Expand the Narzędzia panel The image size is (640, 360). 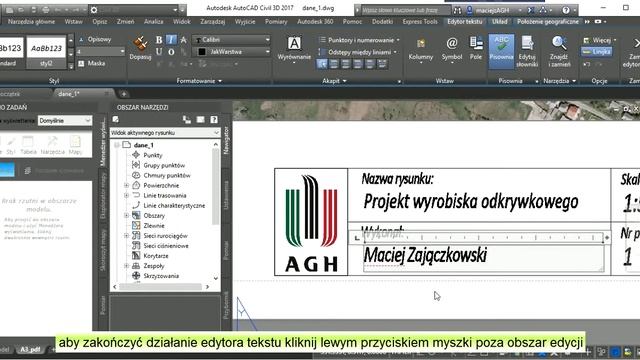(x=560, y=81)
